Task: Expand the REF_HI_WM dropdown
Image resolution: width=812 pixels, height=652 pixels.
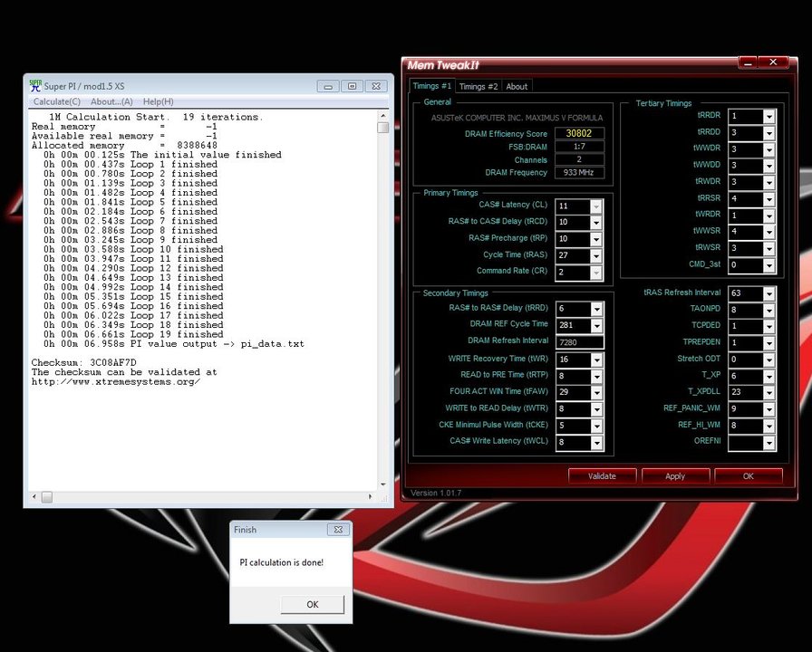Action: click(769, 426)
